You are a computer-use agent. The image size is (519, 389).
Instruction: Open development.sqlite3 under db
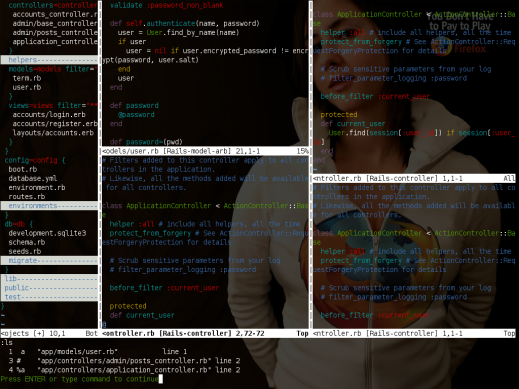[47, 233]
